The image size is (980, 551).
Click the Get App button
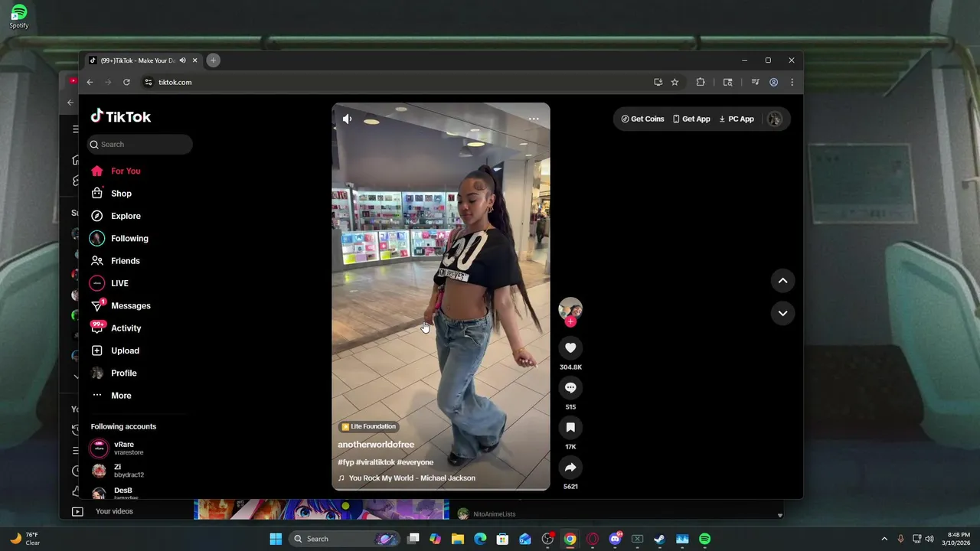[691, 119]
